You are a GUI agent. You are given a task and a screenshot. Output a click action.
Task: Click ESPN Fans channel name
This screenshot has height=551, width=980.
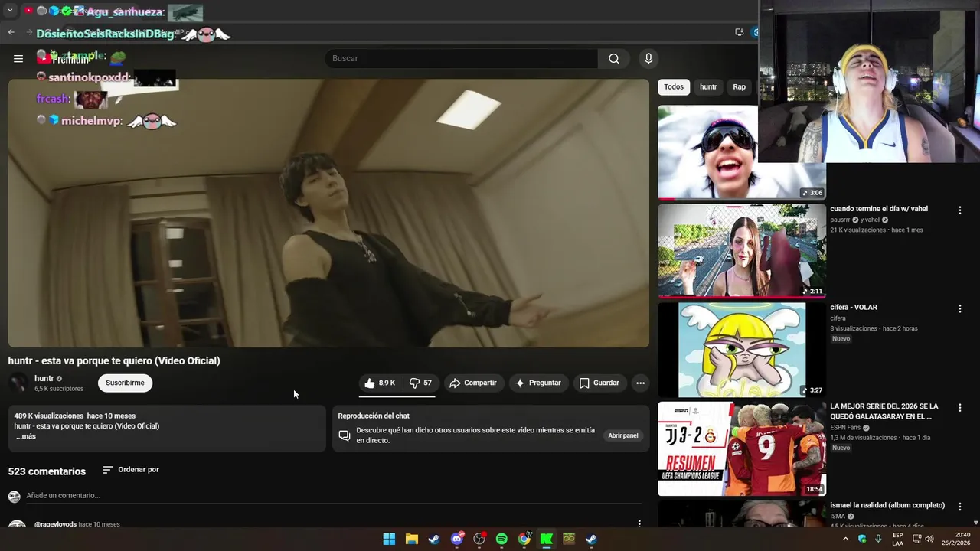tap(846, 428)
